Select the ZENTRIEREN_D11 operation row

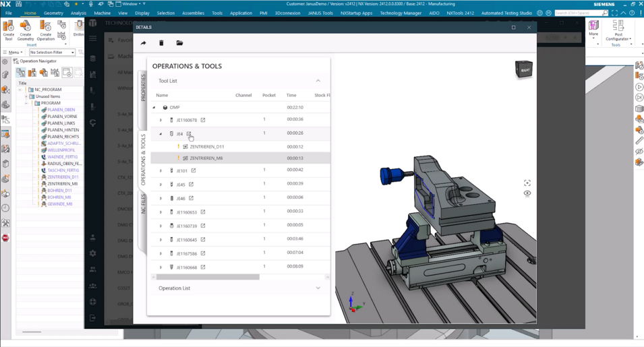point(240,146)
